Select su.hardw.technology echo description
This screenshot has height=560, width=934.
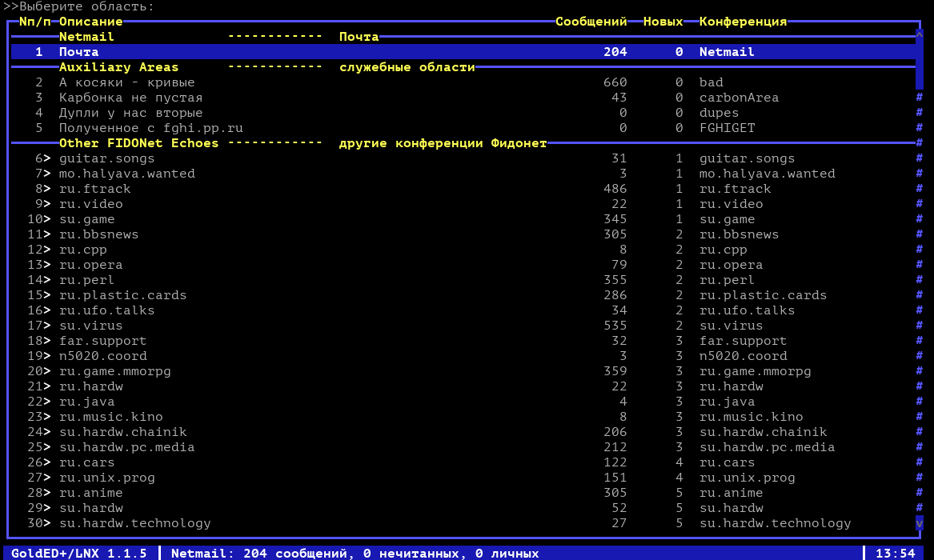pos(134,522)
